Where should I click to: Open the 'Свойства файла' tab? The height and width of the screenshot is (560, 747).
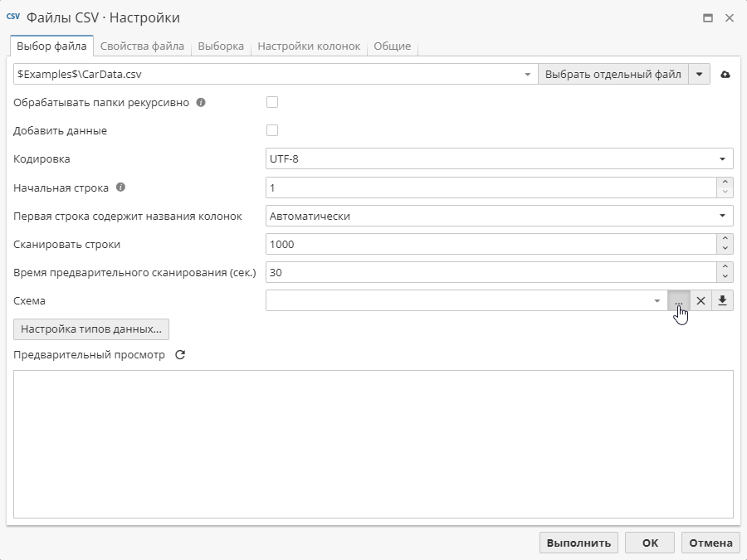tap(142, 46)
